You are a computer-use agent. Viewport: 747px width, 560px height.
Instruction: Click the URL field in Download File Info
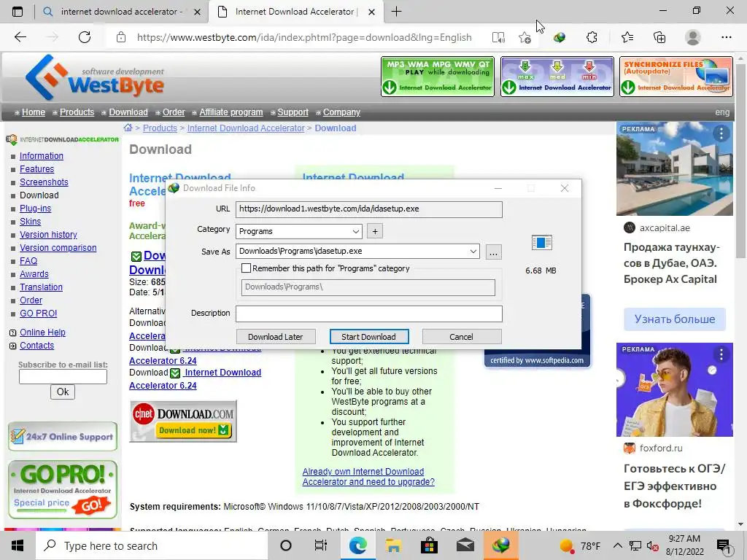368,209
